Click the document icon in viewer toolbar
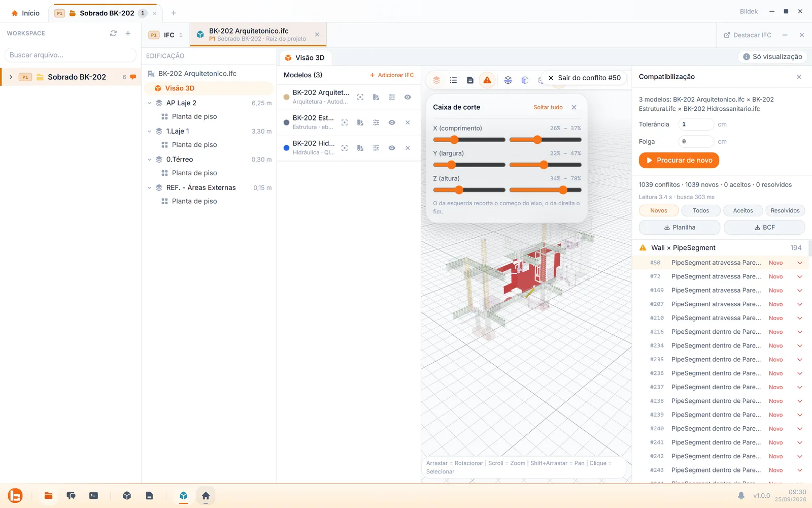The width and height of the screenshot is (812, 508). click(x=470, y=80)
